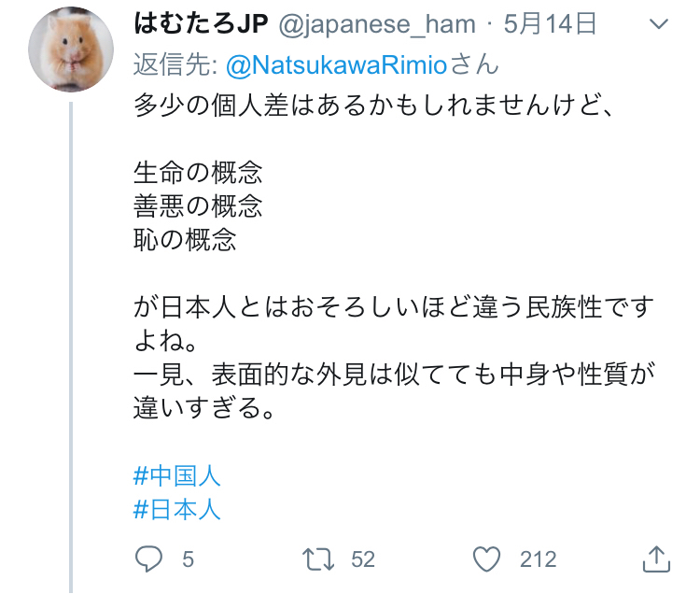Open the 5月14日 tweet timestamp
The height and width of the screenshot is (594, 700).
pos(550,23)
